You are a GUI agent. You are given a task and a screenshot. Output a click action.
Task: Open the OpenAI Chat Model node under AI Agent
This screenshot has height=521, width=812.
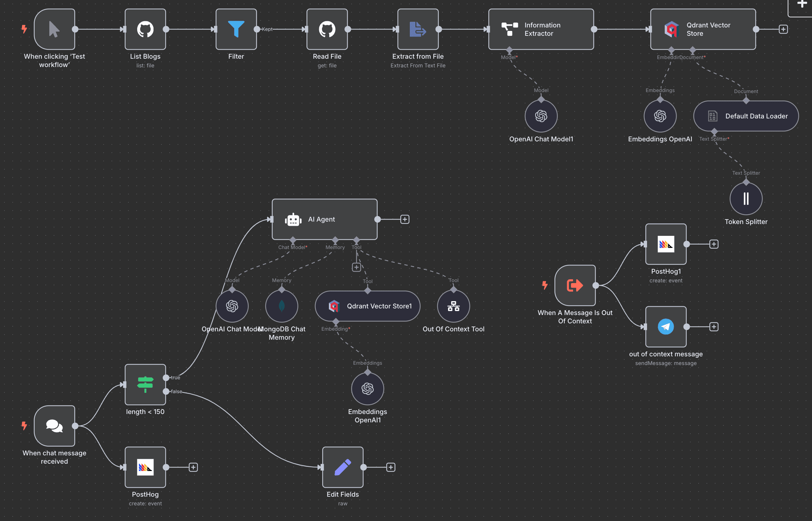point(232,306)
